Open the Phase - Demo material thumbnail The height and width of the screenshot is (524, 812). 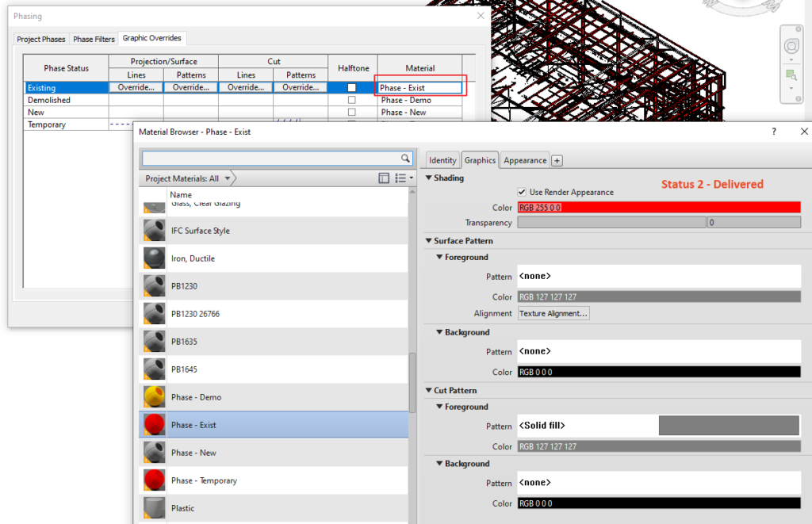coord(152,396)
